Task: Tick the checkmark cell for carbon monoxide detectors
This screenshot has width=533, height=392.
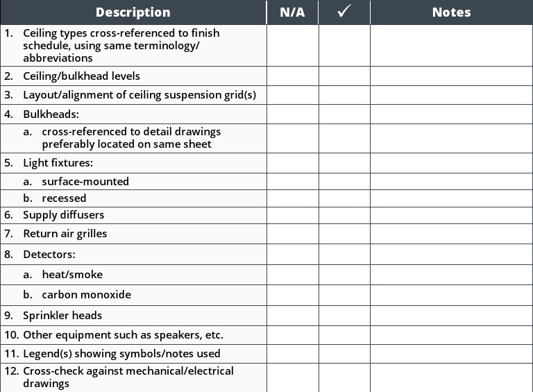Action: [x=344, y=295]
